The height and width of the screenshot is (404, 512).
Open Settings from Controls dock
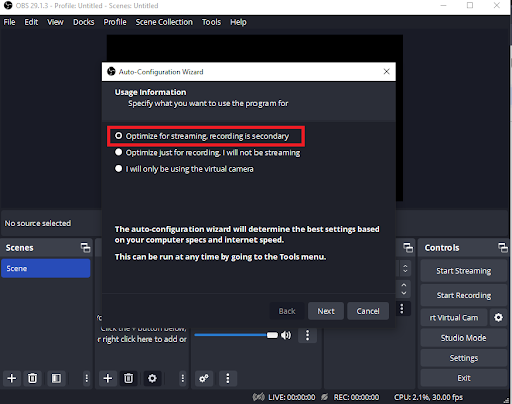[464, 358]
